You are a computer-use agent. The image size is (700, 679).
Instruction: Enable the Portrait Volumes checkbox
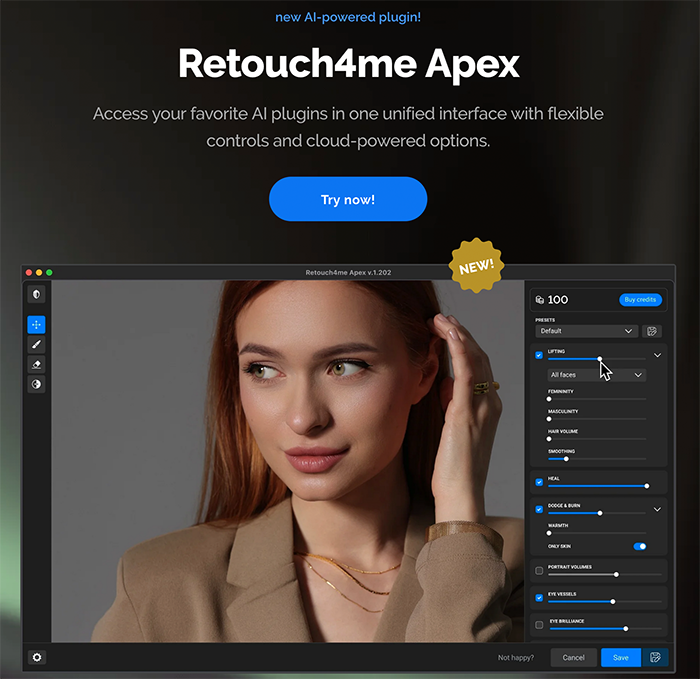pos(539,571)
